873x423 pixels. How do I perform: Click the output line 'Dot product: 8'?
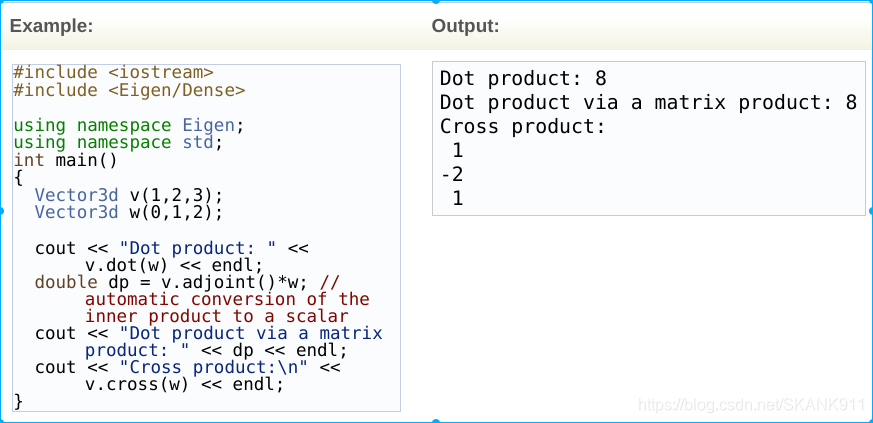pos(523,78)
